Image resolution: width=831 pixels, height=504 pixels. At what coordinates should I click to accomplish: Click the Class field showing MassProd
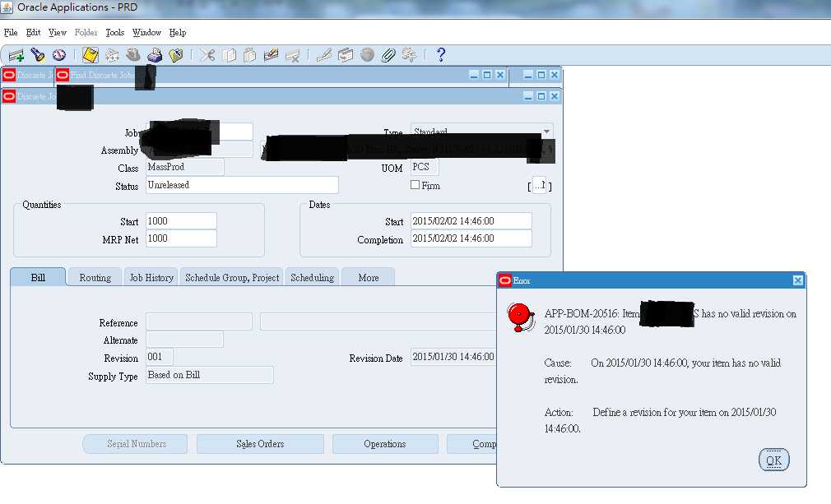point(184,167)
